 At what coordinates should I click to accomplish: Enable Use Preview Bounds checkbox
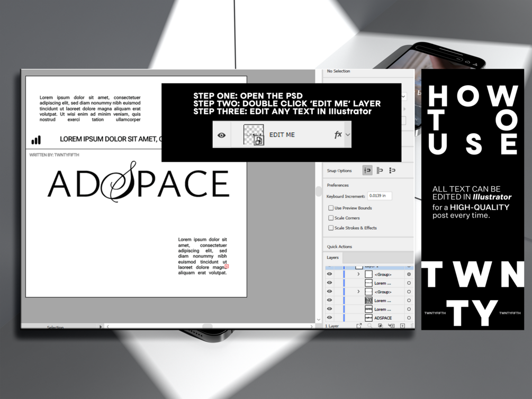click(x=331, y=208)
